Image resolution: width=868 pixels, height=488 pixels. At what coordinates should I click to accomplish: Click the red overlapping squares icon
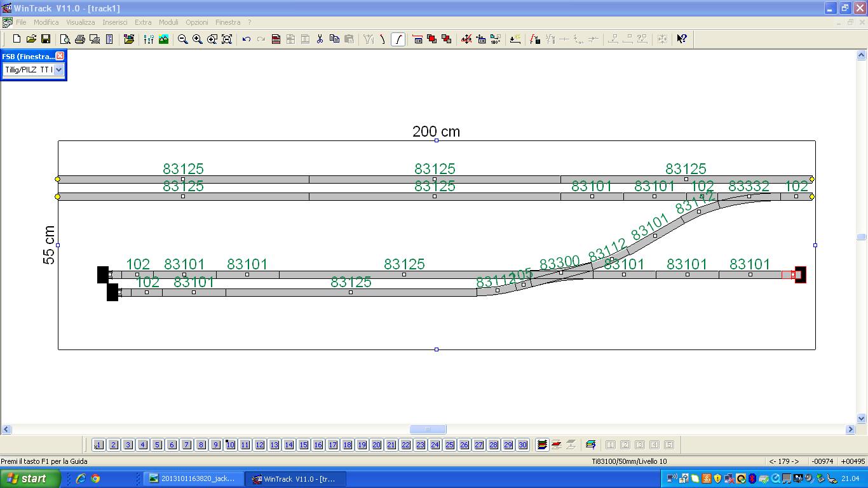click(x=432, y=39)
